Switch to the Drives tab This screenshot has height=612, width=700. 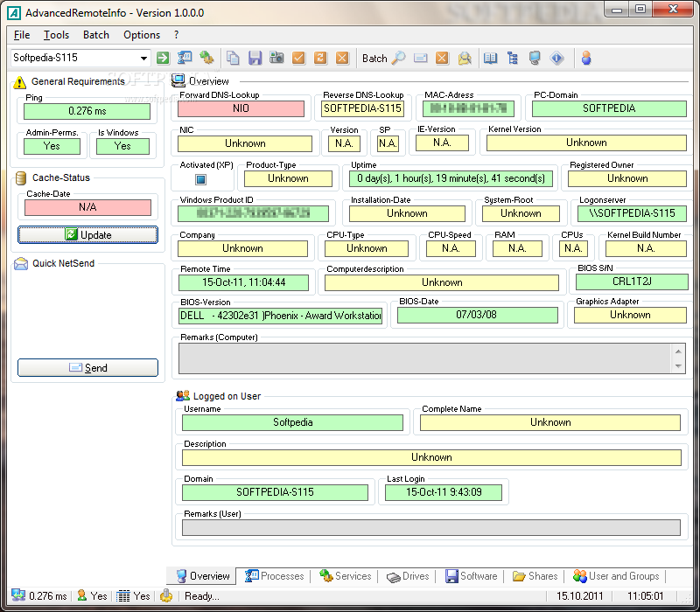[x=408, y=576]
